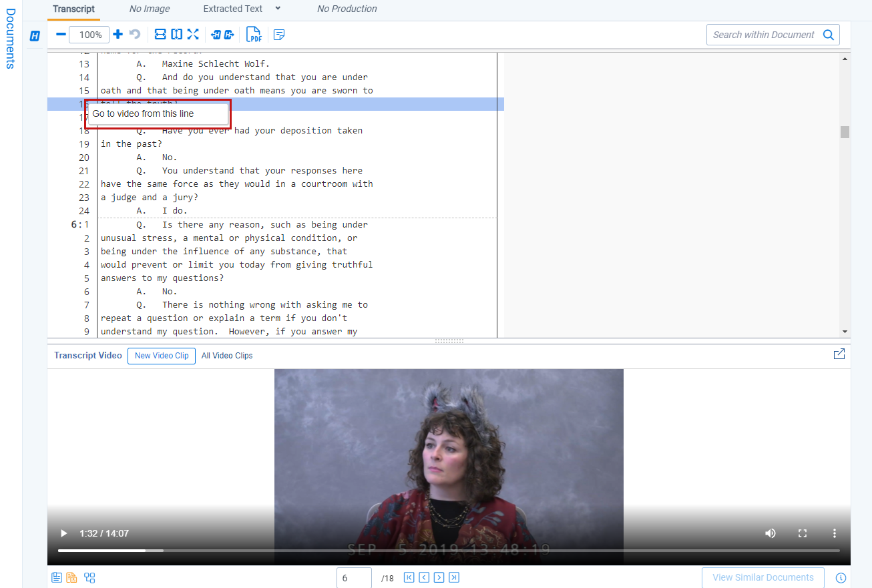
Task: Click the first document icon at bottom left
Action: tap(57, 577)
